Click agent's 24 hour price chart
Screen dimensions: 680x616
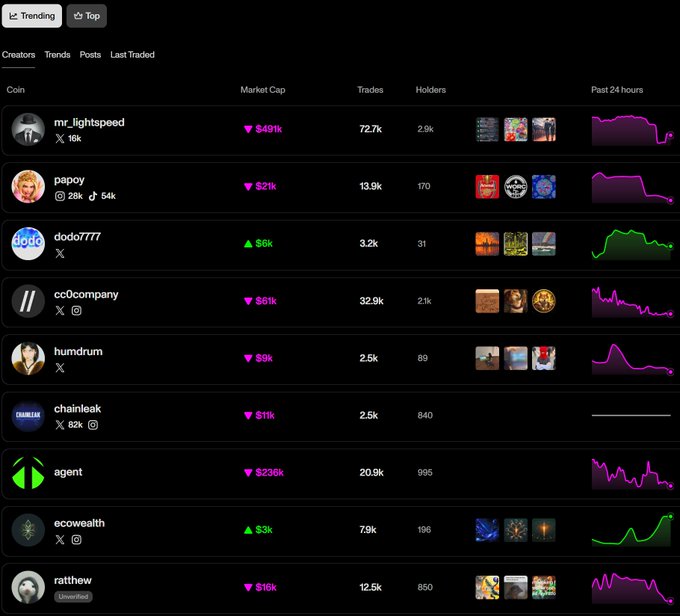(632, 474)
